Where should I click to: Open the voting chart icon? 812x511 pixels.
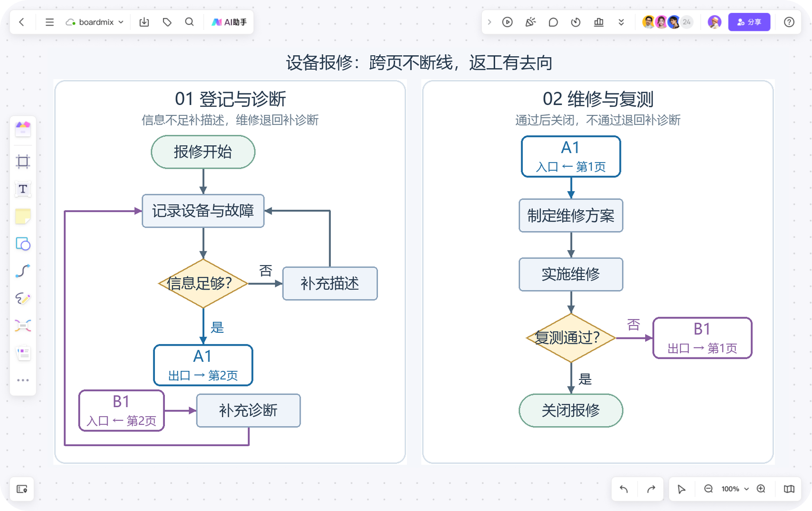click(599, 22)
